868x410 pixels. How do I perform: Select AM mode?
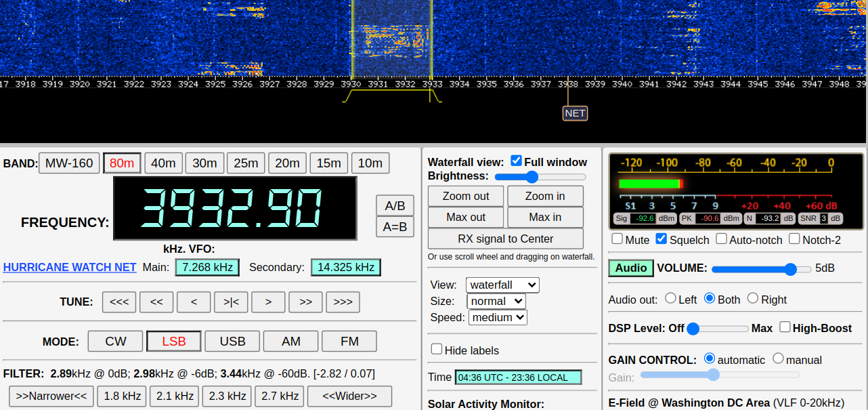(290, 342)
